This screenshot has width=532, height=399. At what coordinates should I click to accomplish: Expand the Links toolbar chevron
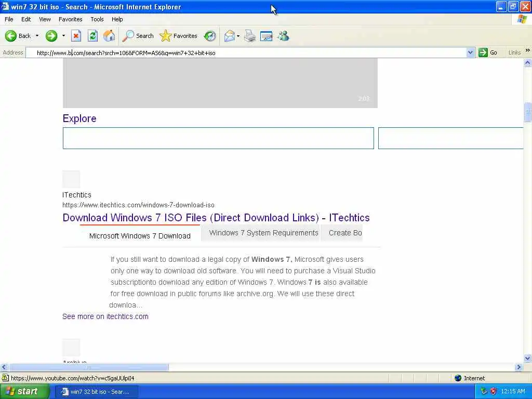pos(527,50)
